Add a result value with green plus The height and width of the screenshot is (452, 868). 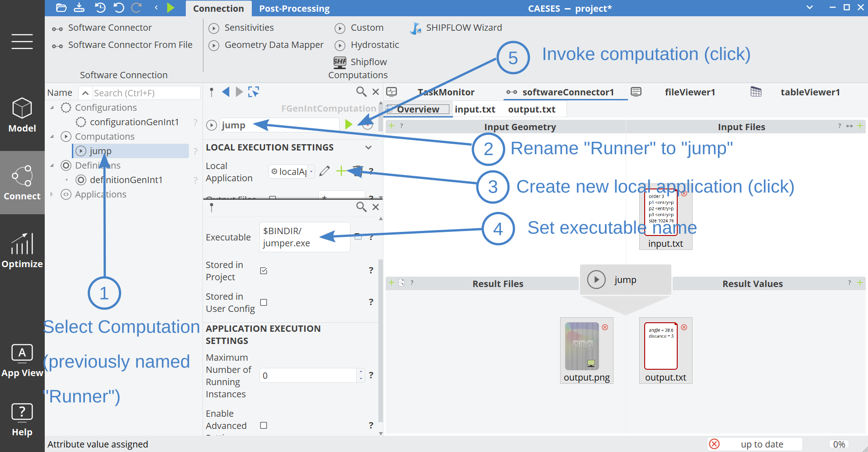[x=860, y=283]
